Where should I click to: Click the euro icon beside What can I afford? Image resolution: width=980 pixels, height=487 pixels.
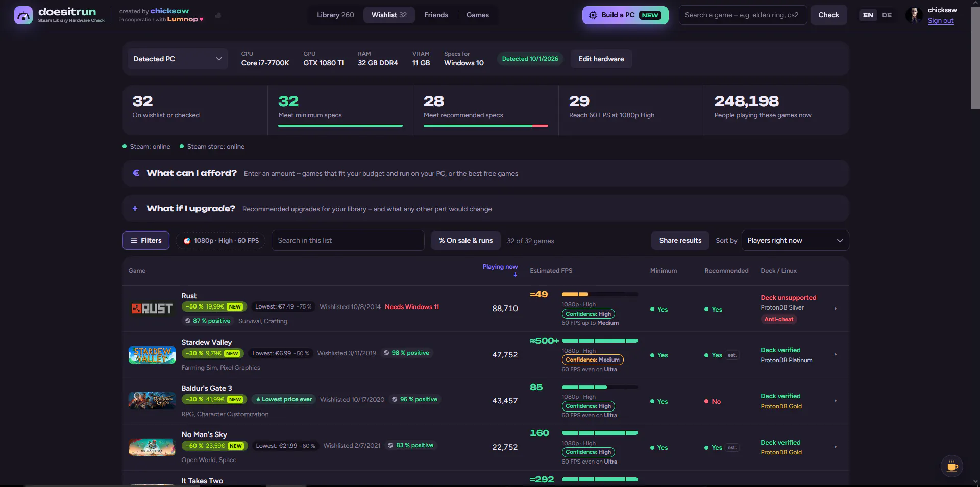tap(136, 173)
